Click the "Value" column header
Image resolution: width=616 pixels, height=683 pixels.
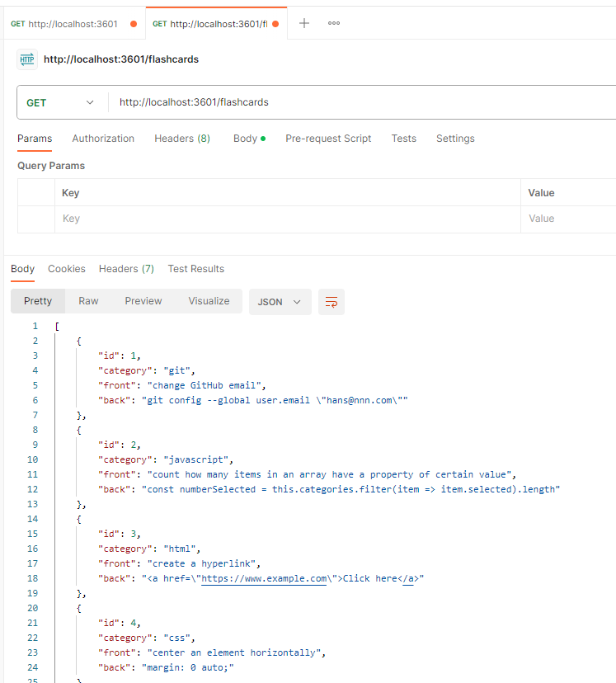pos(541,193)
